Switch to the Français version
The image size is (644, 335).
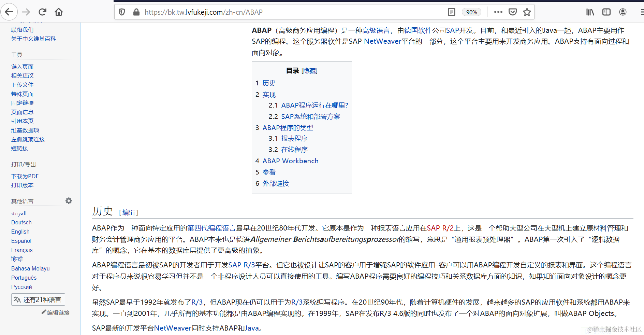[22, 250]
